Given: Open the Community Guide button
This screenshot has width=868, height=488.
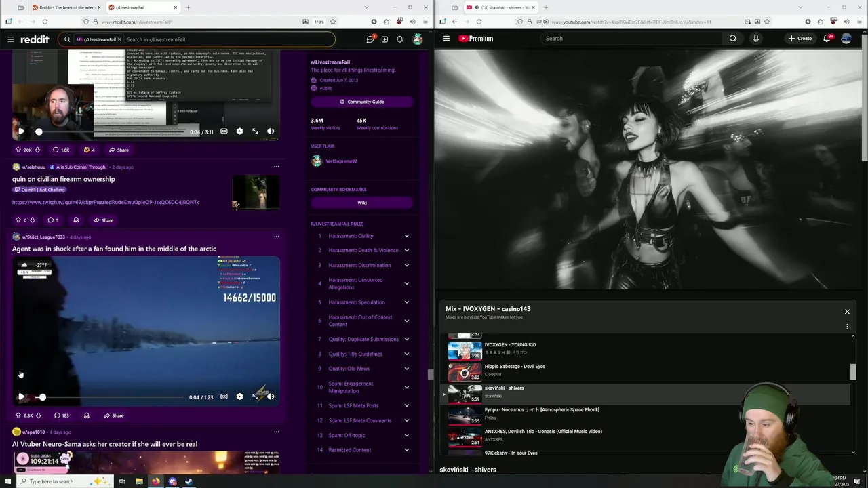Looking at the screenshot, I should point(362,102).
